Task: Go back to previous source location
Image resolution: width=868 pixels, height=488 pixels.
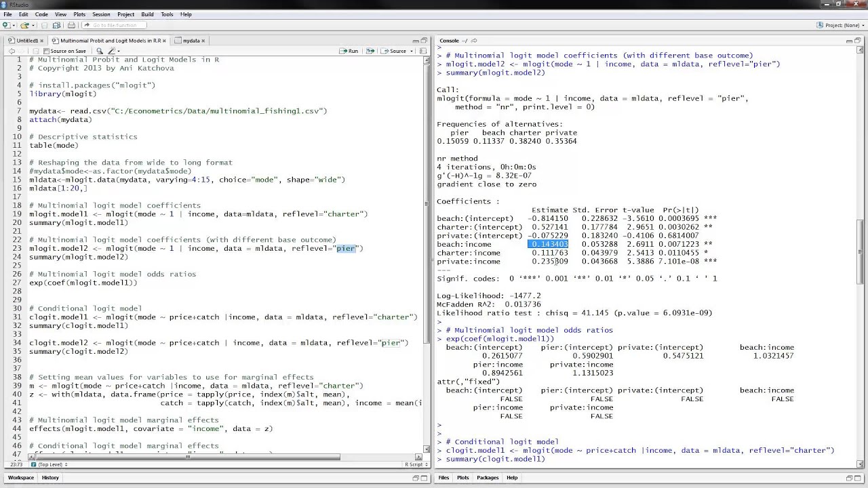Action: (x=12, y=51)
